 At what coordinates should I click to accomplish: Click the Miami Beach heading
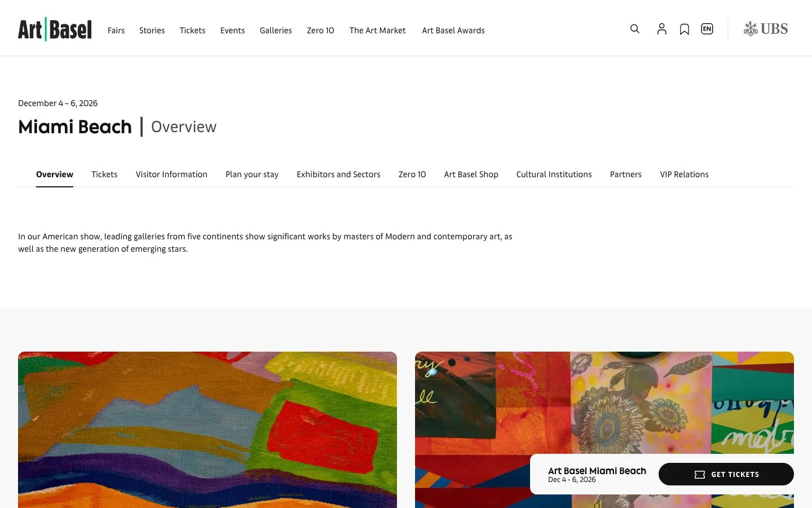pos(75,127)
